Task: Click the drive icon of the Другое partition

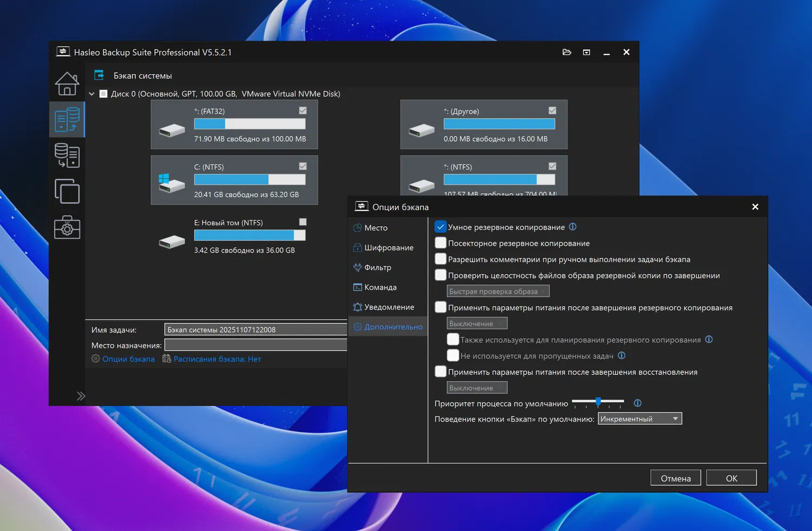Action: pos(422,130)
